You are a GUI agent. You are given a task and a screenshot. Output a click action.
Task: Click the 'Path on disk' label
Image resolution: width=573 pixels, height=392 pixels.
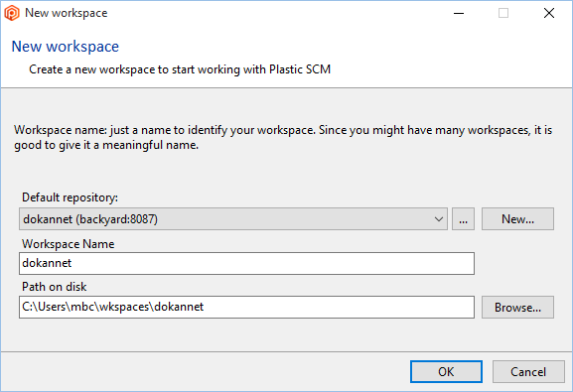[x=55, y=287]
